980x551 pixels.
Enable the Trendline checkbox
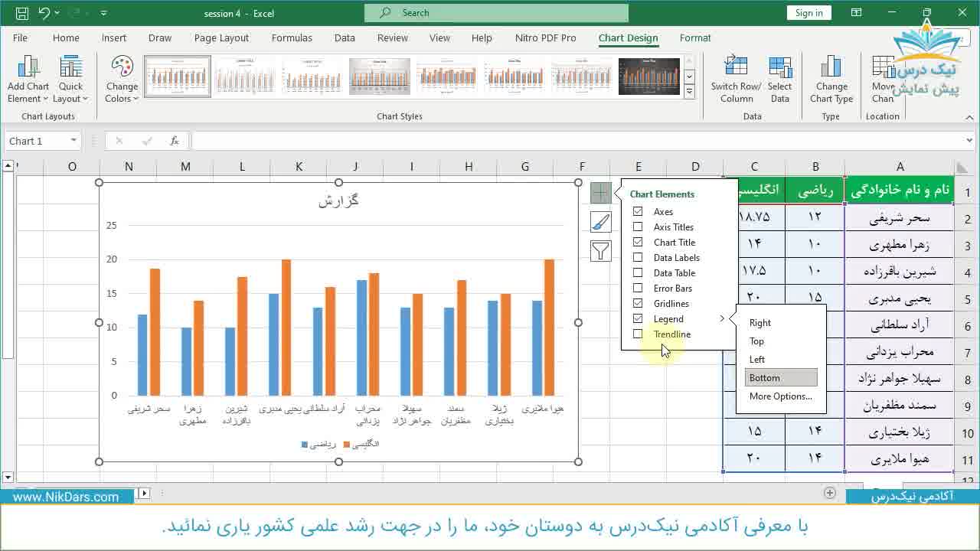click(639, 334)
